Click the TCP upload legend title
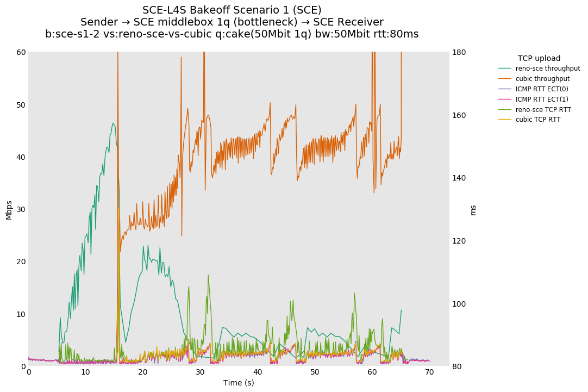 [x=539, y=58]
